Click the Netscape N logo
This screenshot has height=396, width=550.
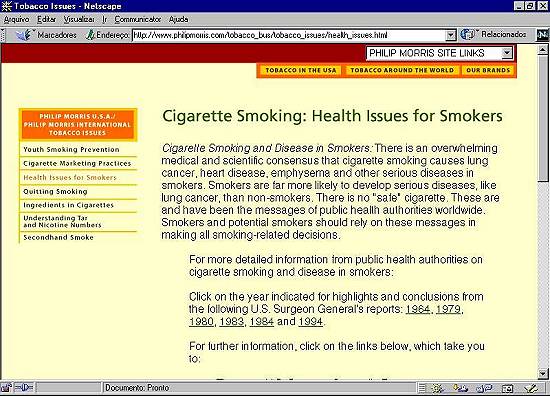[543, 35]
